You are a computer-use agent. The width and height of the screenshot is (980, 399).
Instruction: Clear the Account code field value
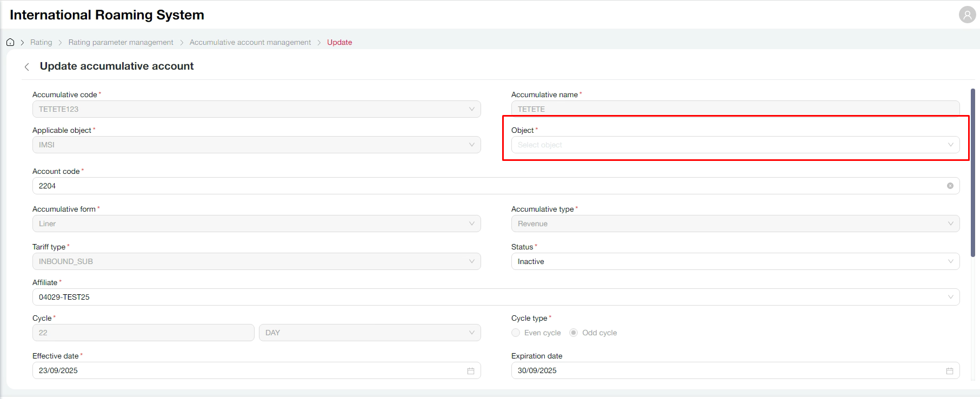[x=950, y=186]
